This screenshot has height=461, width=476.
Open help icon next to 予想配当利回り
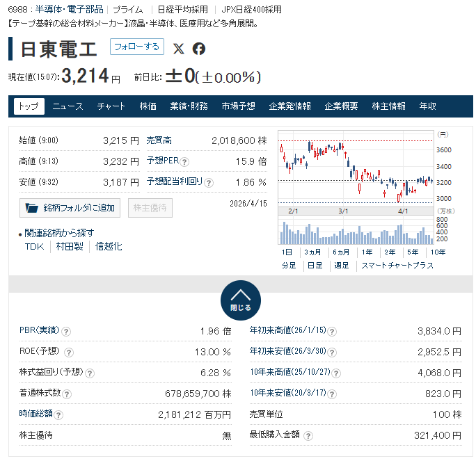(x=209, y=183)
